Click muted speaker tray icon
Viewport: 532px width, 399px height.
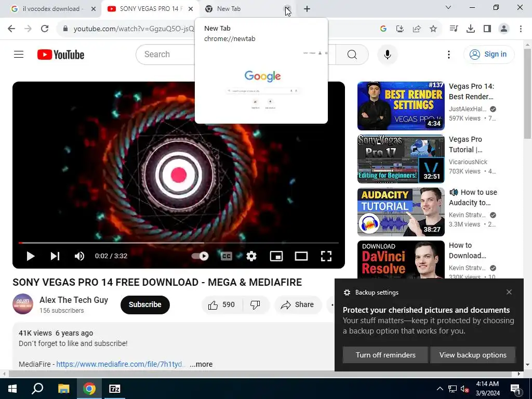coord(465,389)
